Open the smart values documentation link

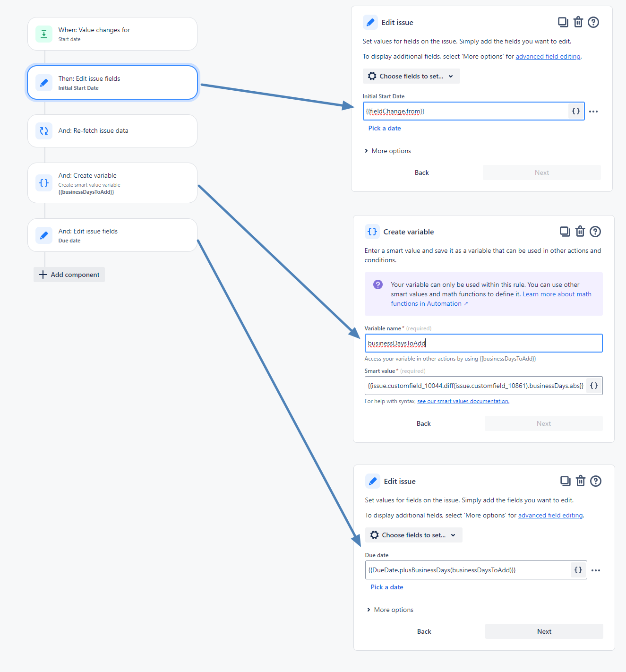click(x=463, y=401)
